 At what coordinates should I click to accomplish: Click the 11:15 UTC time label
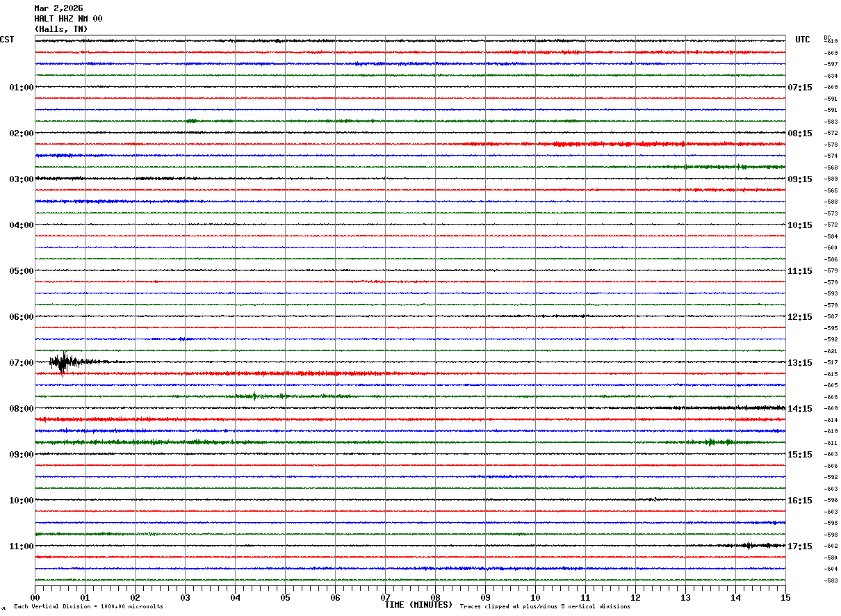799,271
